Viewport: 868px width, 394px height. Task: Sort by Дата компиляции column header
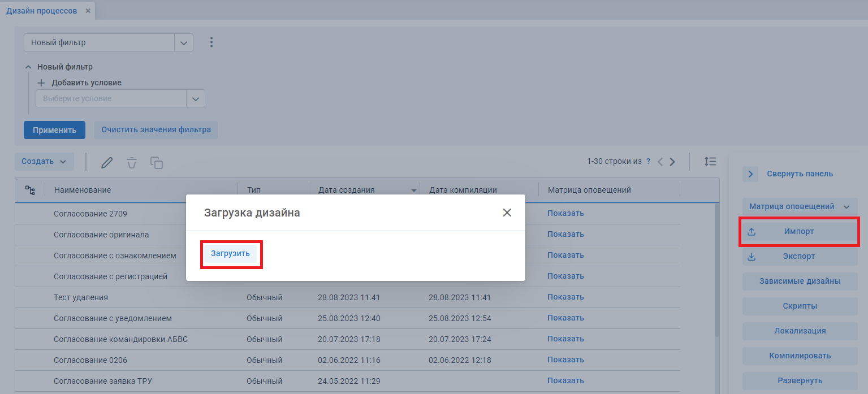[463, 190]
